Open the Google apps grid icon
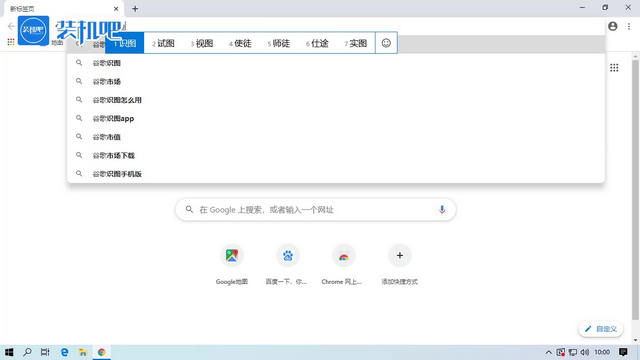640x360 pixels. pos(614,68)
